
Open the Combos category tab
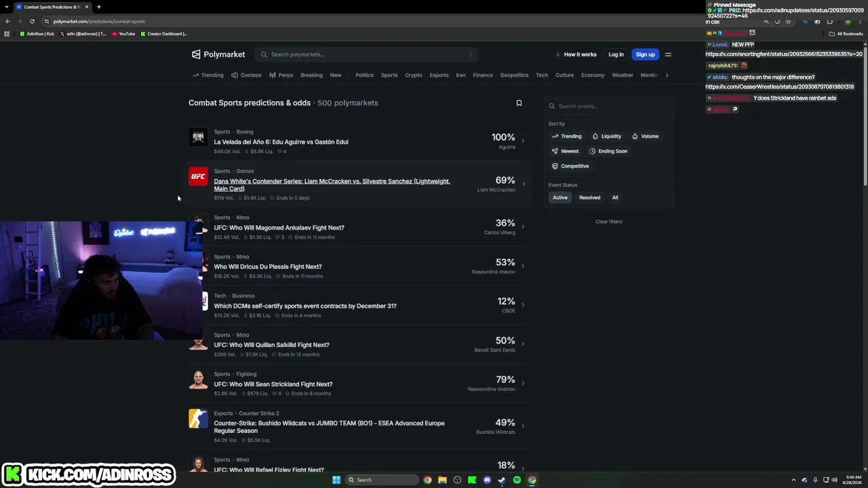tap(246, 75)
